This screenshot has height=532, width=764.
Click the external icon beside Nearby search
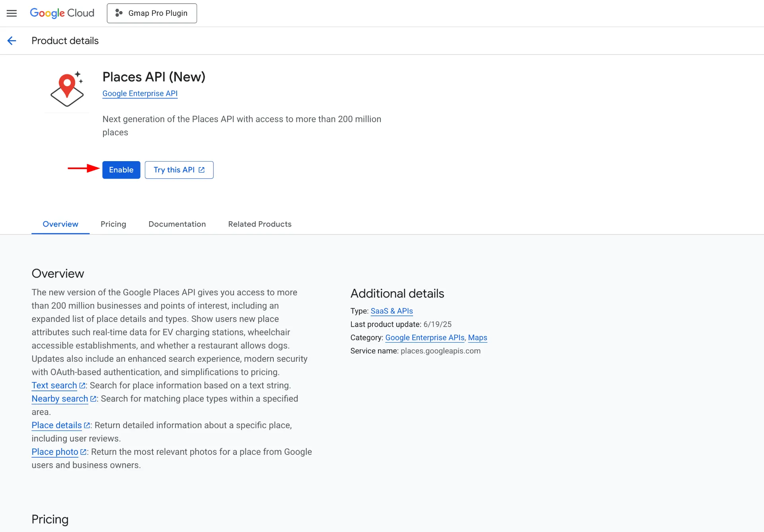pos(94,399)
